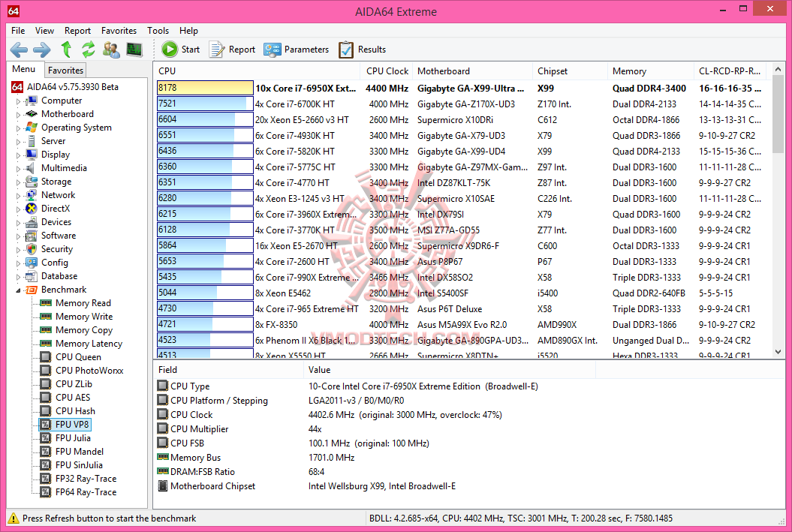Select the Computer icon in the tree
Screen dimensions: 792x532
tap(32, 101)
